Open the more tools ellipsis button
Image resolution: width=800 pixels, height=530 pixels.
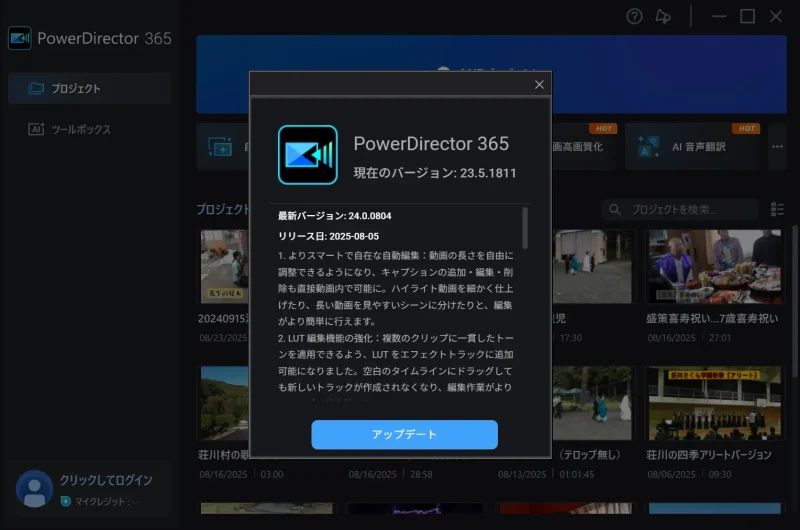777,146
